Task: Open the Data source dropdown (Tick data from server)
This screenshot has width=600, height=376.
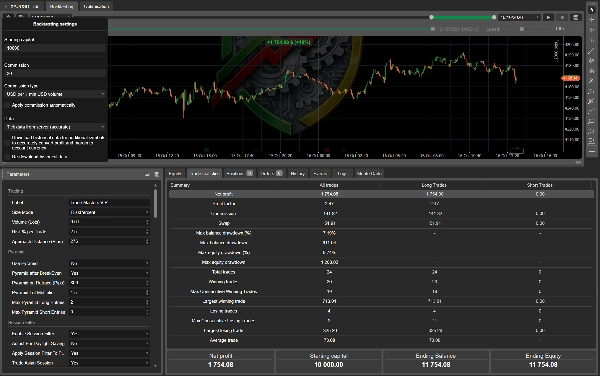Action: click(x=55, y=127)
